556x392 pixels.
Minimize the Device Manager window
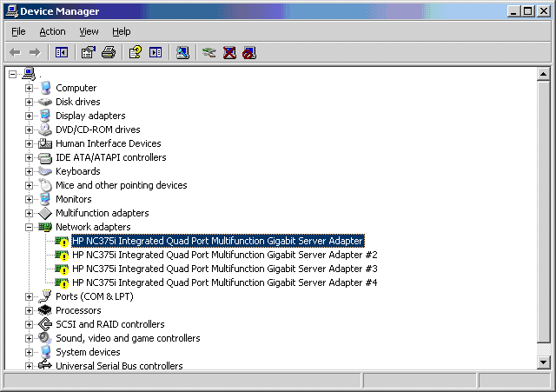[513, 11]
